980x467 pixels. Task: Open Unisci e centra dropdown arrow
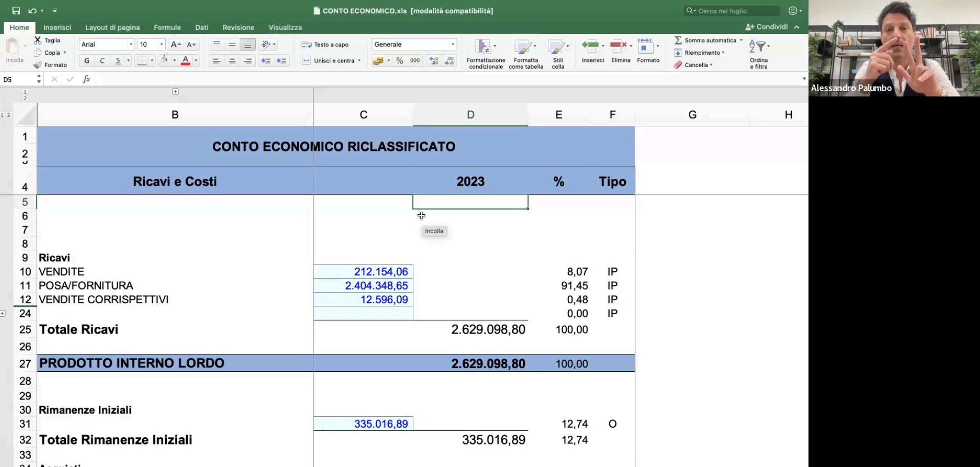coord(359,61)
